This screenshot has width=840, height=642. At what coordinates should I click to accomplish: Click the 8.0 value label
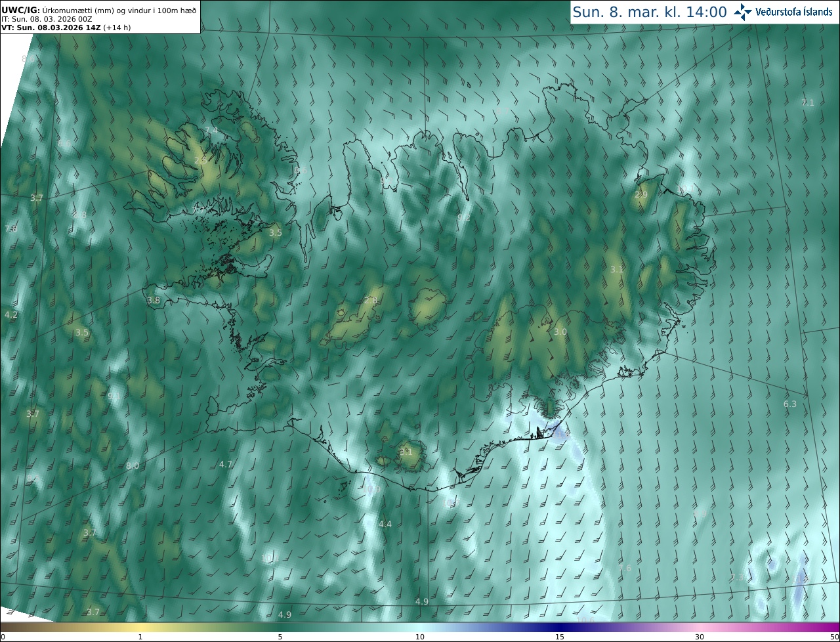pyautogui.click(x=133, y=465)
